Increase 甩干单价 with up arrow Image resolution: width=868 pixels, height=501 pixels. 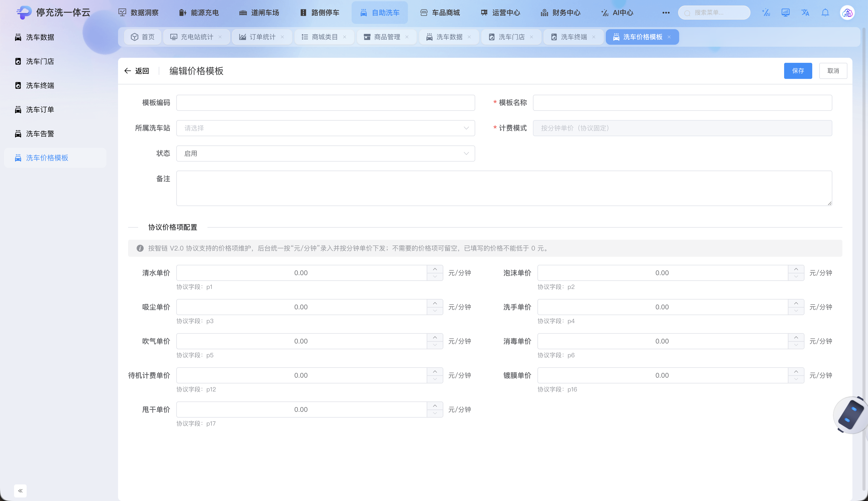tap(435, 406)
